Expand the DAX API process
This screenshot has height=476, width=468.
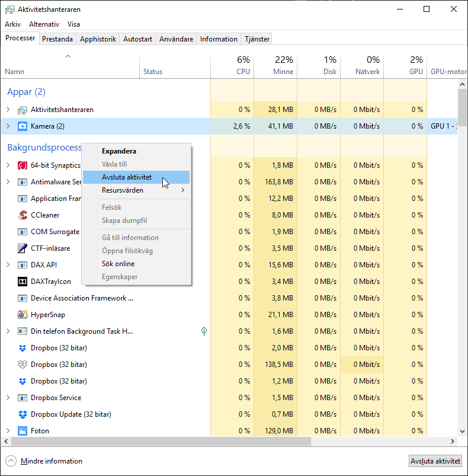(x=8, y=265)
